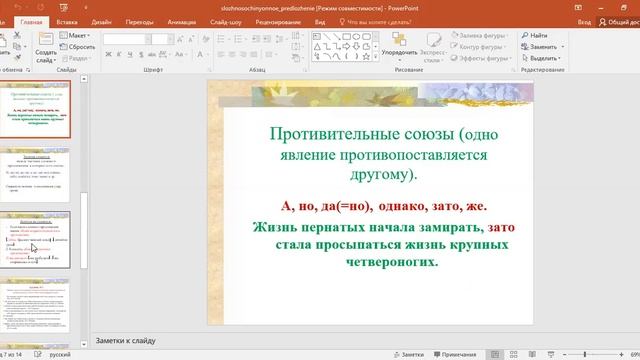The image size is (640, 360).
Task: Click ribbon display options icon
Action: coord(578,8)
